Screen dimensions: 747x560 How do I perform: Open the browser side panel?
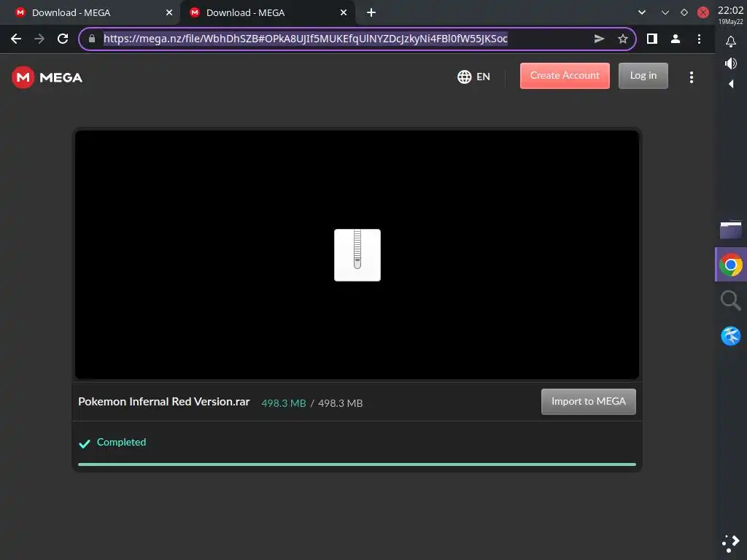(652, 39)
